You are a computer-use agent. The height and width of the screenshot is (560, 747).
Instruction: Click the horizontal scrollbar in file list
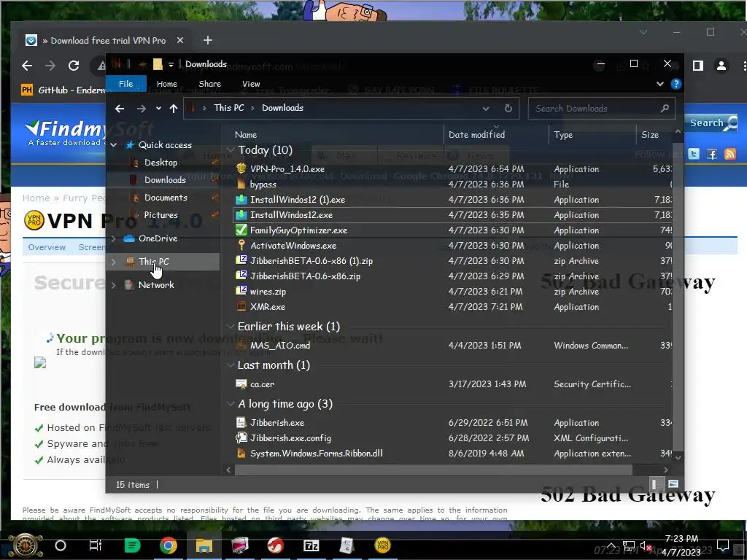[433, 470]
